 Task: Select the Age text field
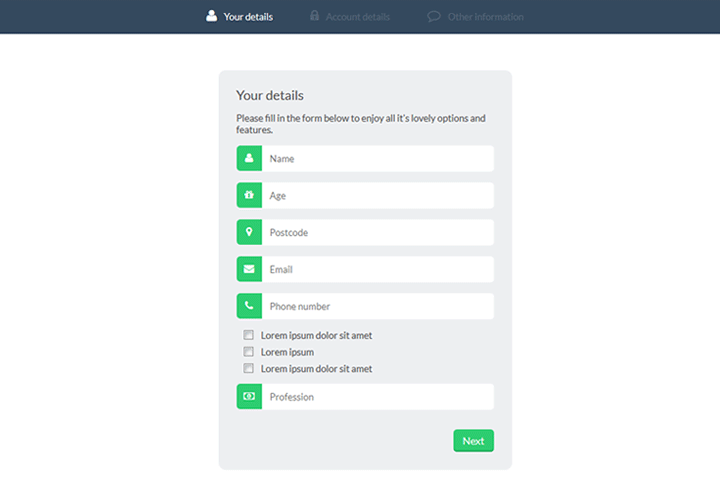377,195
